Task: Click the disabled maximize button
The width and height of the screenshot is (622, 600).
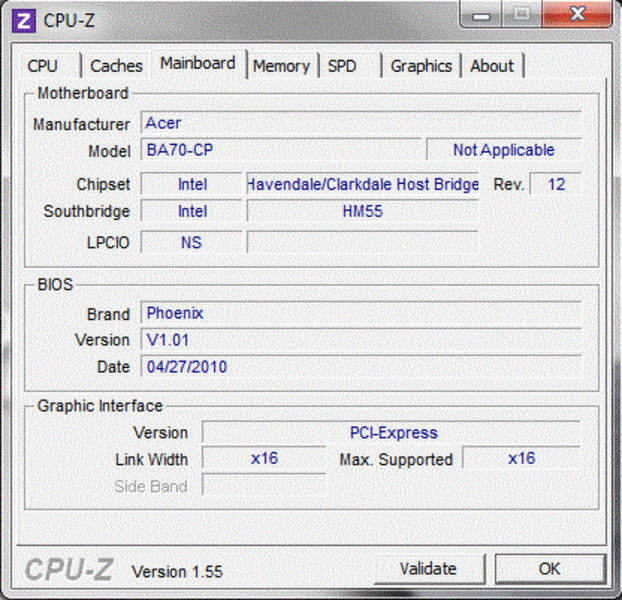Action: point(522,15)
